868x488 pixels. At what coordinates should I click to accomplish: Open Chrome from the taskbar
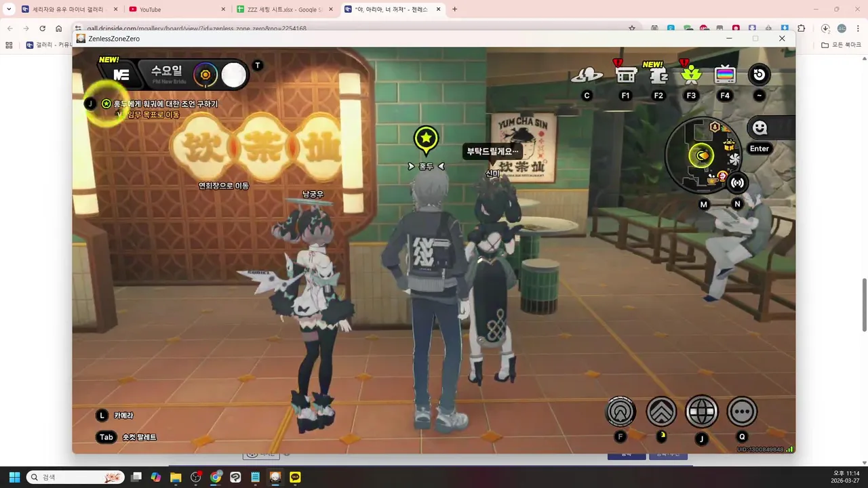[x=216, y=477]
